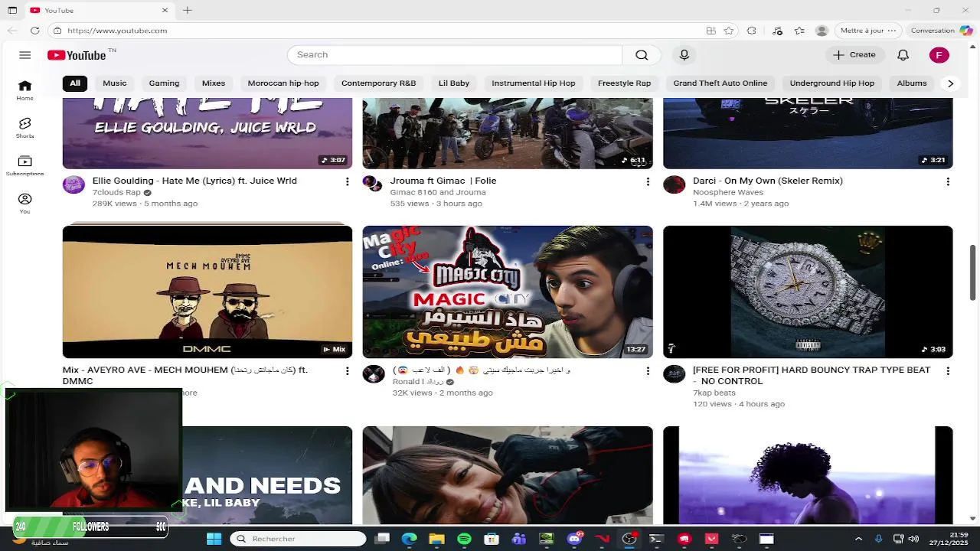Screen dimensions: 980x551
Task: Click the 7kap beats channel avatar
Action: 674,373
